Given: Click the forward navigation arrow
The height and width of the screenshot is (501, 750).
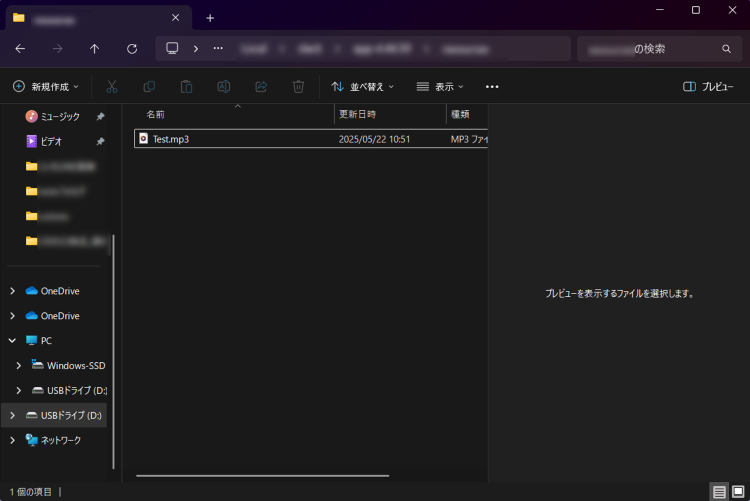Looking at the screenshot, I should (57, 49).
